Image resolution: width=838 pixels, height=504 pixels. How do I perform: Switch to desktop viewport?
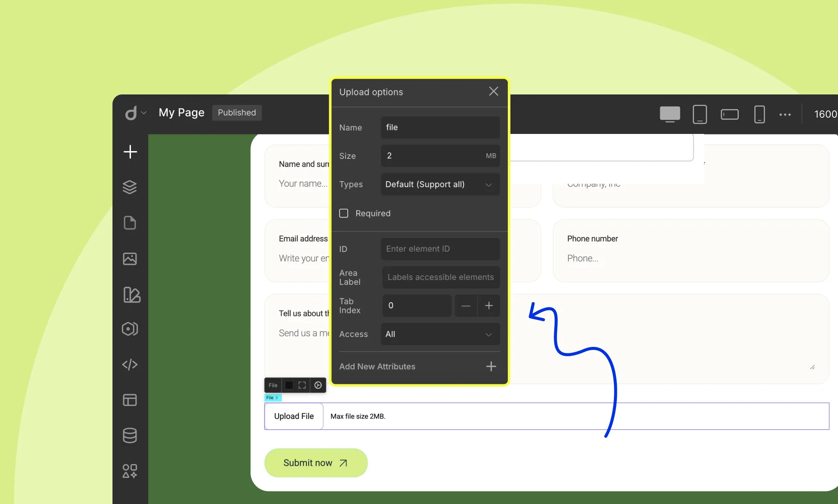pyautogui.click(x=670, y=114)
